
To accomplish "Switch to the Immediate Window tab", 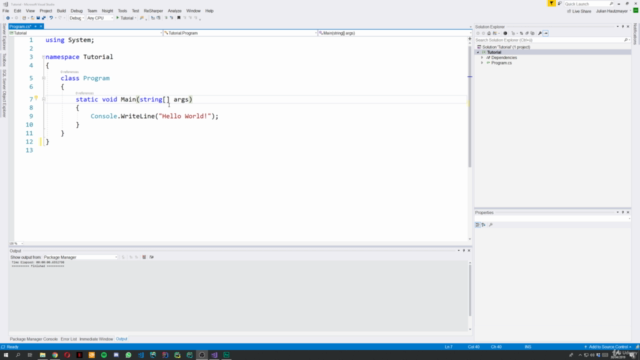I will point(96,339).
